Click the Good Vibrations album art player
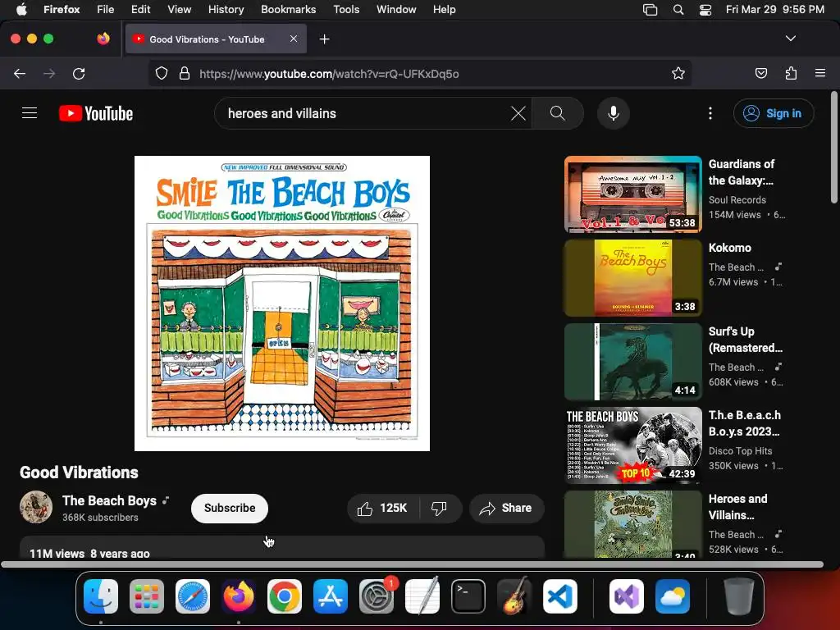Image resolution: width=840 pixels, height=630 pixels. pos(282,304)
